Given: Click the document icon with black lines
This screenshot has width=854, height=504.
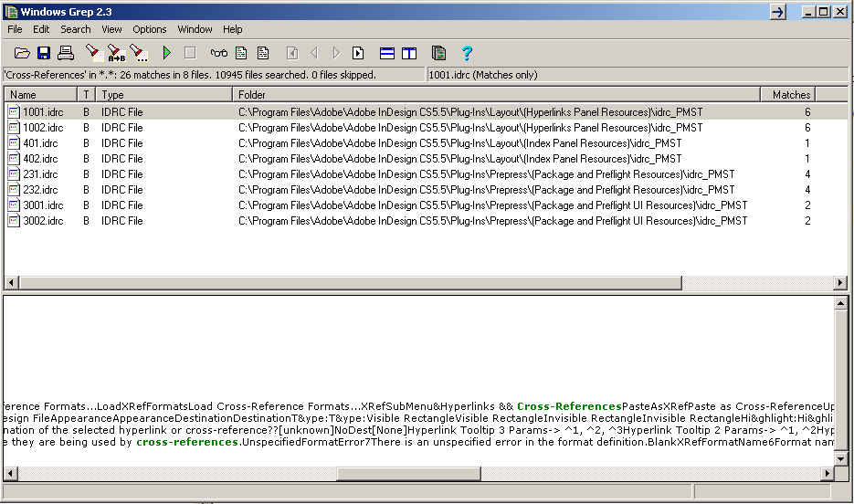Looking at the screenshot, I should [263, 53].
